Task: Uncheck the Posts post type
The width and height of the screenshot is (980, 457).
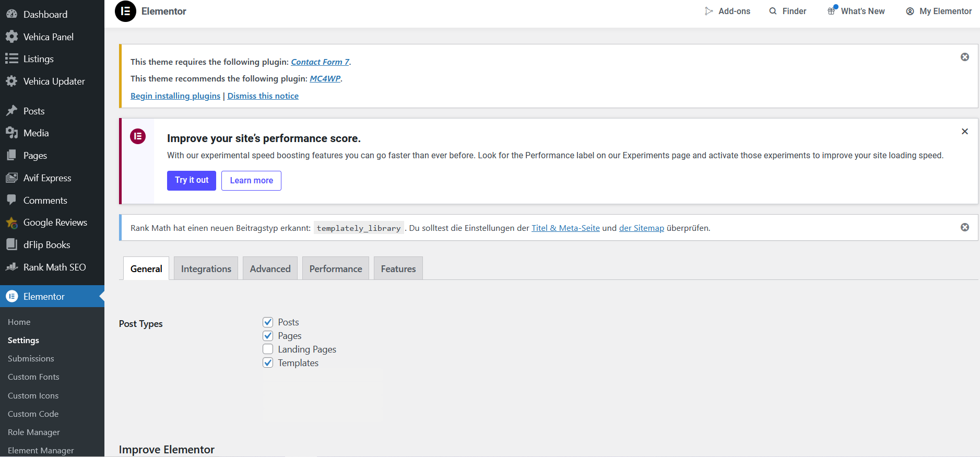Action: [268, 322]
